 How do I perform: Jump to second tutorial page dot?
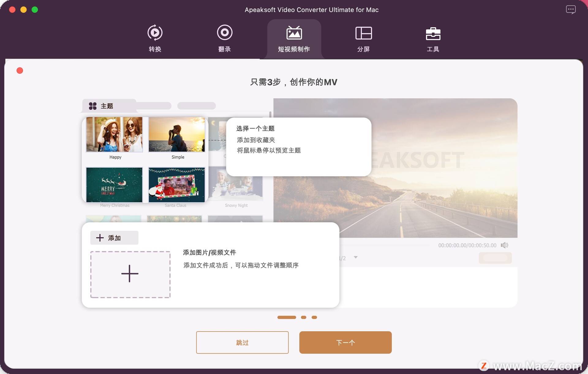tap(303, 317)
